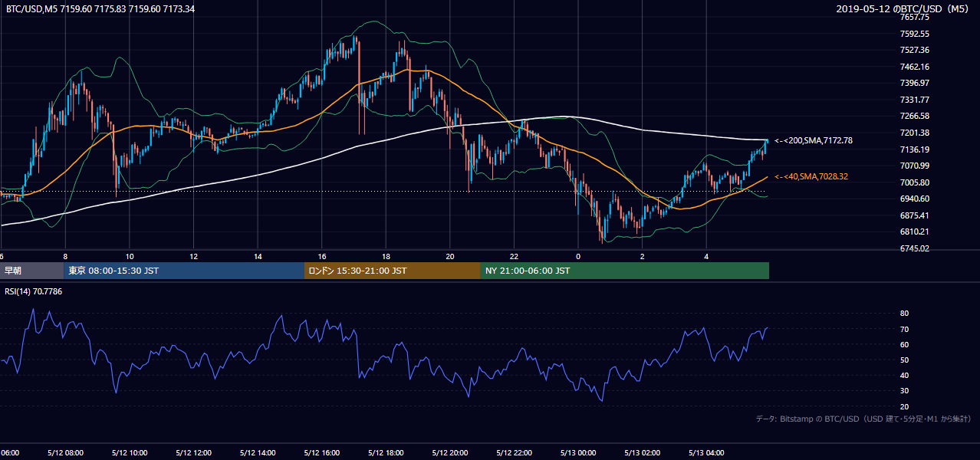Click the RSI(14) 70.7786 indicator label
This screenshot has height=460, width=980.
[x=34, y=291]
